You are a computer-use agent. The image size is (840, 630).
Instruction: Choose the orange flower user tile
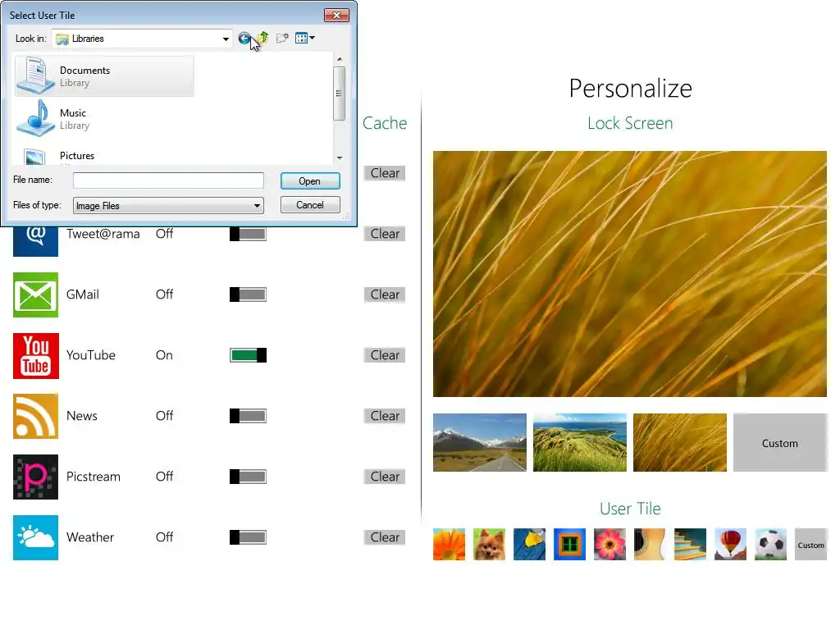[x=449, y=545]
